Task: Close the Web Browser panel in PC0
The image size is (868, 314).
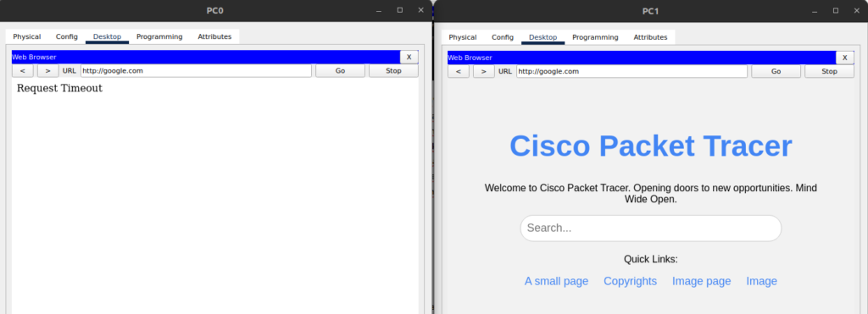Action: 409,57
